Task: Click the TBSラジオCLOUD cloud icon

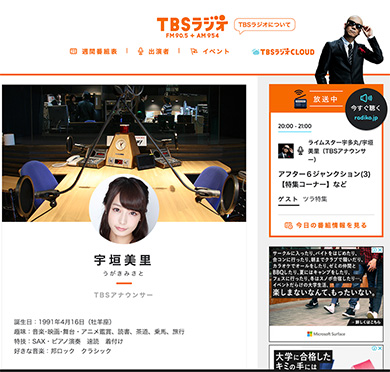Action: click(256, 52)
